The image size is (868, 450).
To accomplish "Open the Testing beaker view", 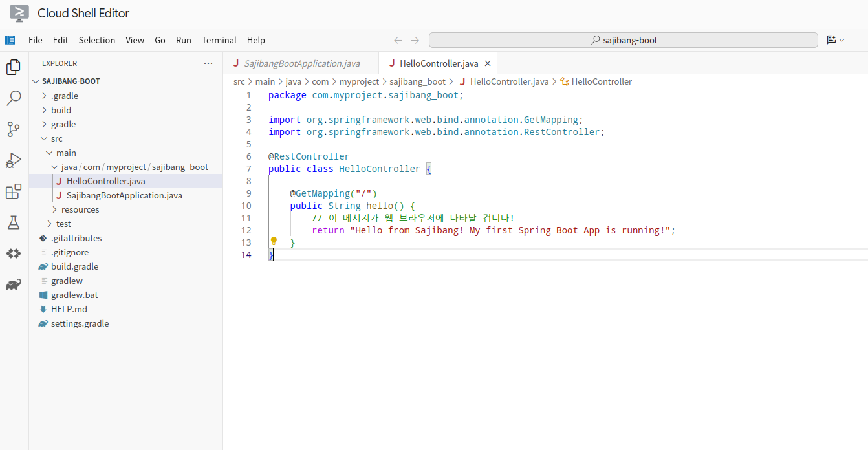I will tap(13, 222).
